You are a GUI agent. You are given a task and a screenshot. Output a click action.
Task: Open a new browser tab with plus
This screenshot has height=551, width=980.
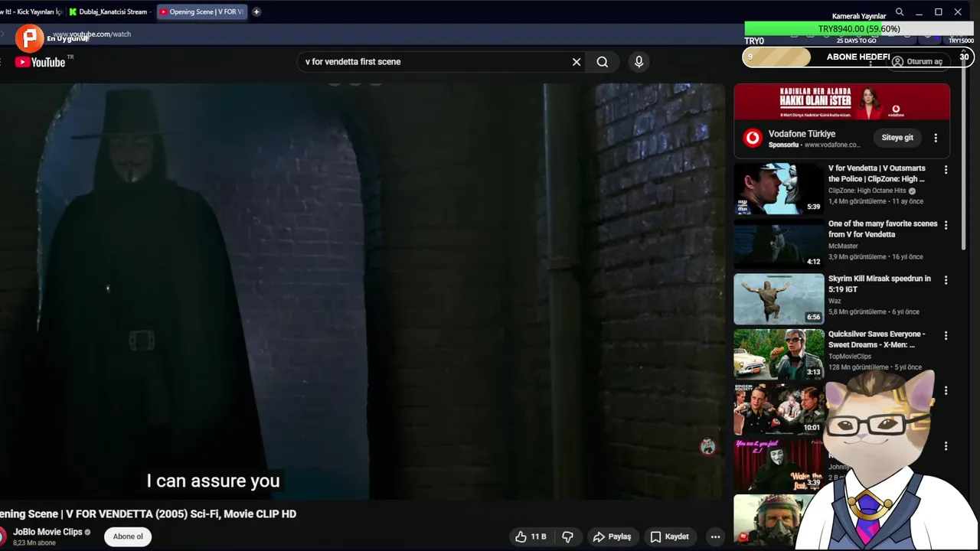[x=256, y=12]
